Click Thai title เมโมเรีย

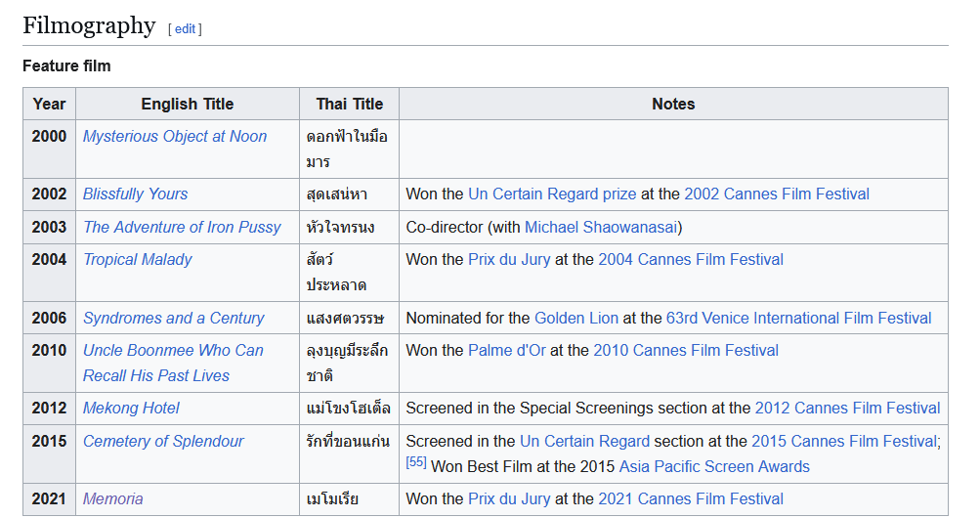pos(332,499)
